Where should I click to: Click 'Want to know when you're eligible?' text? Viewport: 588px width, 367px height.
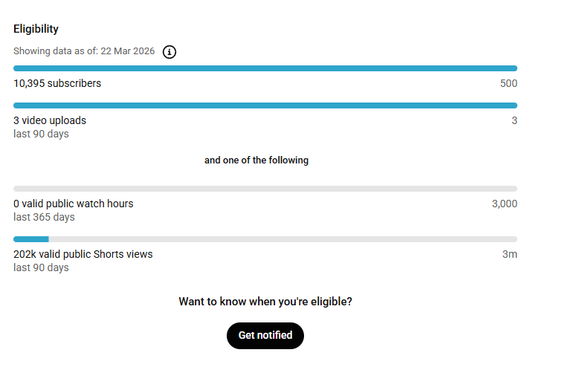click(x=265, y=302)
